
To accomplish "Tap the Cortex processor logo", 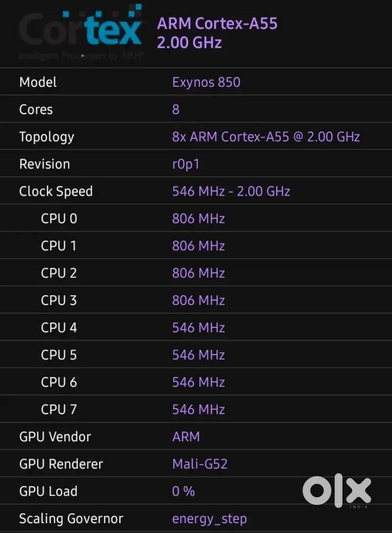I will [x=81, y=33].
